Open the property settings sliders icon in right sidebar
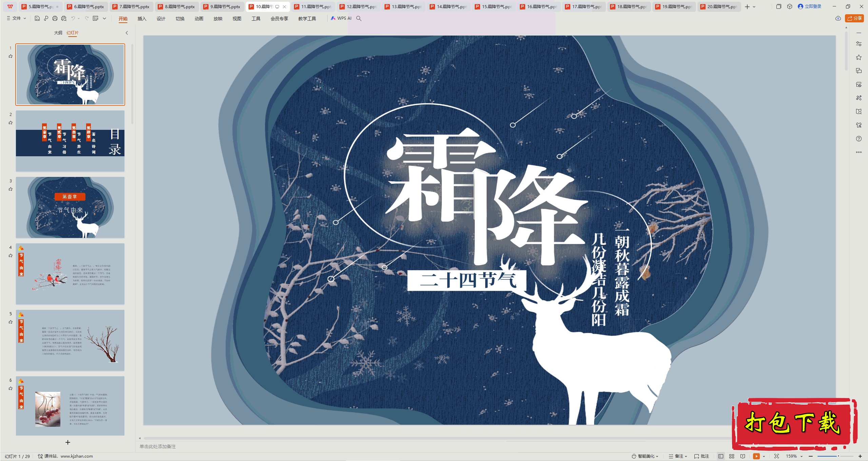Screen dimensions: 868x461 pos(859,44)
